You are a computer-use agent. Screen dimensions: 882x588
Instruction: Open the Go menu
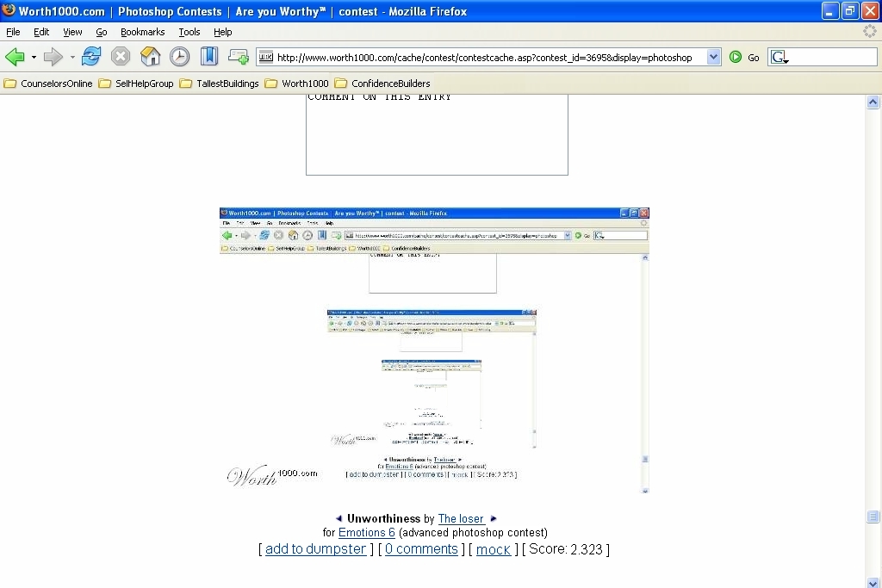tap(102, 32)
